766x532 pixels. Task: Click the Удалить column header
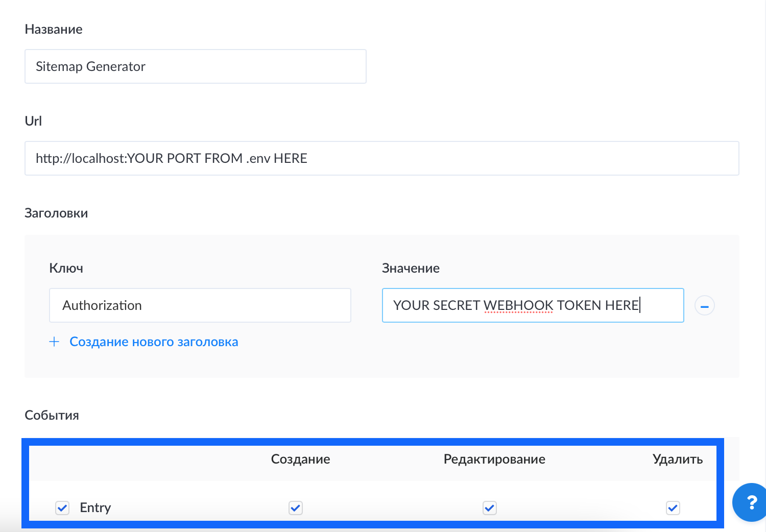coord(678,459)
